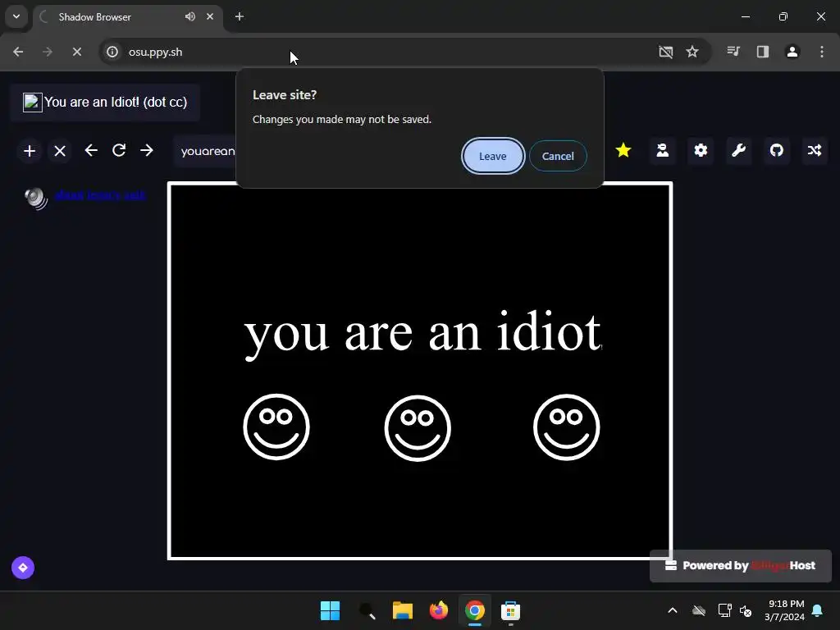Go forward in Chrome navigation

tap(48, 52)
